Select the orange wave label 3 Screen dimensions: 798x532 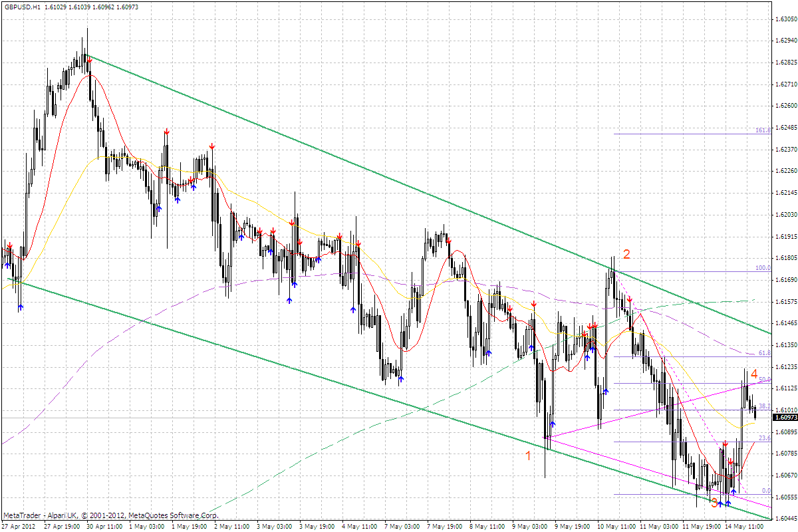pyautogui.click(x=714, y=503)
